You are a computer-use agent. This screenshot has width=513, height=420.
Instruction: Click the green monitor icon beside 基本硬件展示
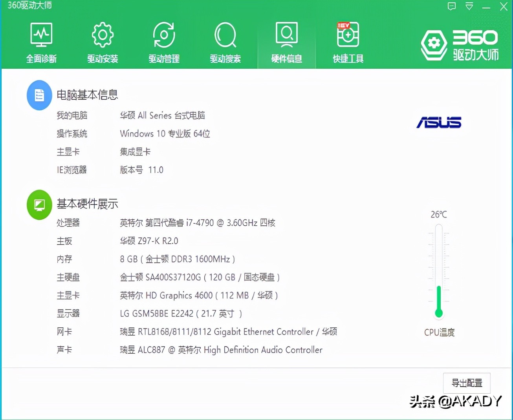39,205
